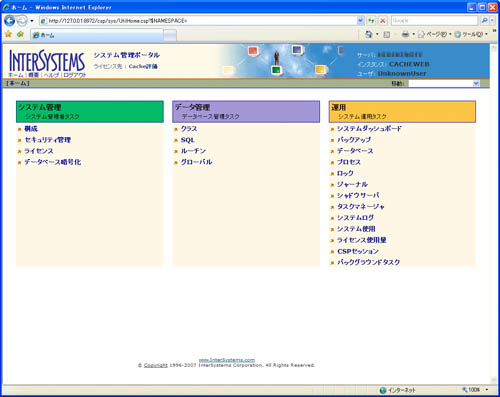The height and width of the screenshot is (397, 500).
Task: Click the arrow icon beside SQL
Action: [176, 141]
